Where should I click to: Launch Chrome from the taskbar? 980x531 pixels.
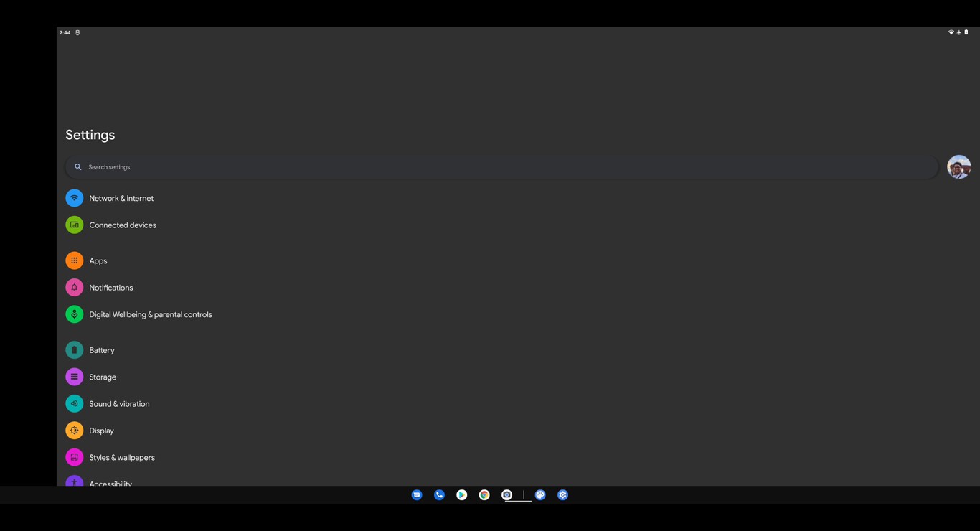click(484, 494)
